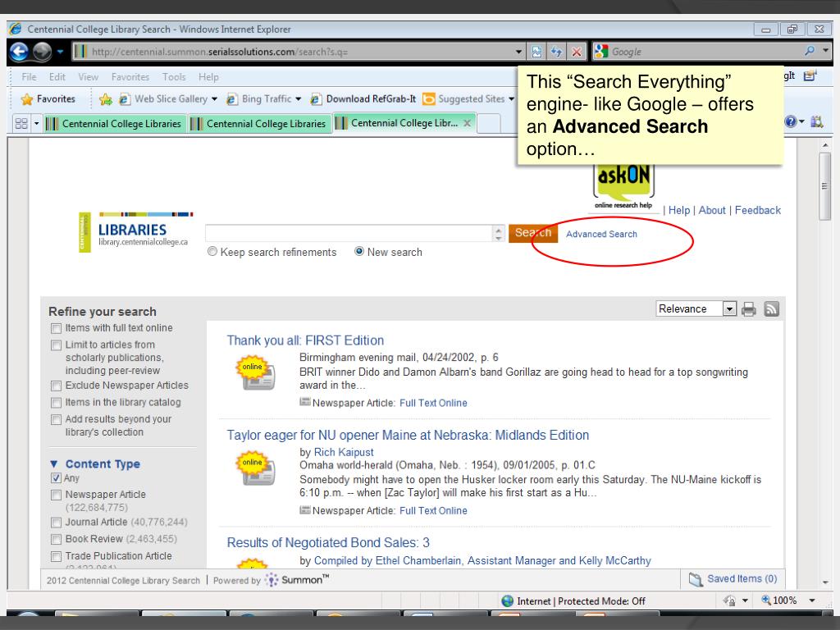The image size is (840, 630).
Task: Click the browser Forward arrow button
Action: [42, 52]
